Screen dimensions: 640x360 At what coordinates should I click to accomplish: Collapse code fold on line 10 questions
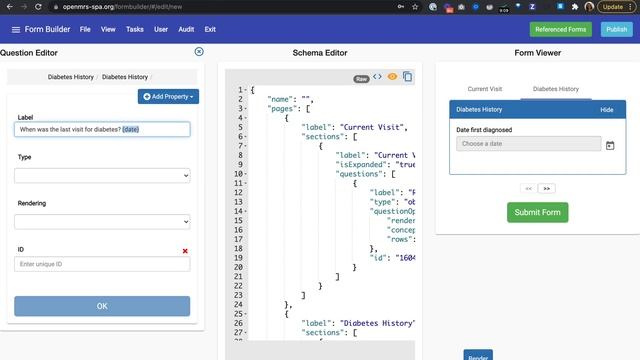246,174
